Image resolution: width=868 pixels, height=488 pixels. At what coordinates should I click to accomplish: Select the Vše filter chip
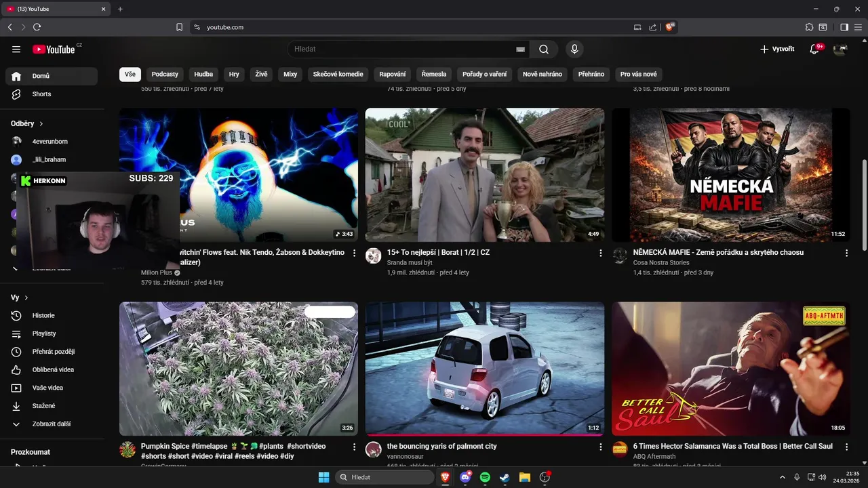pos(130,74)
